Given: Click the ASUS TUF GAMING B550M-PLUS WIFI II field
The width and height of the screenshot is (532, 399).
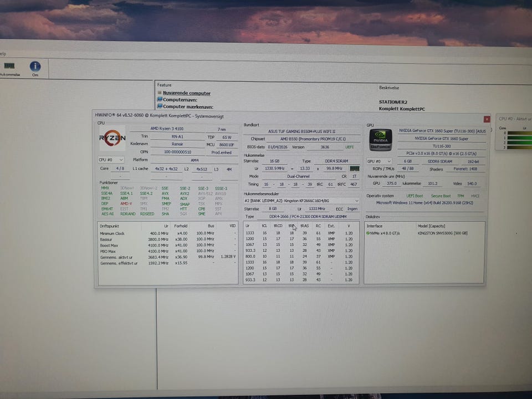Looking at the screenshot, I should (x=301, y=131).
